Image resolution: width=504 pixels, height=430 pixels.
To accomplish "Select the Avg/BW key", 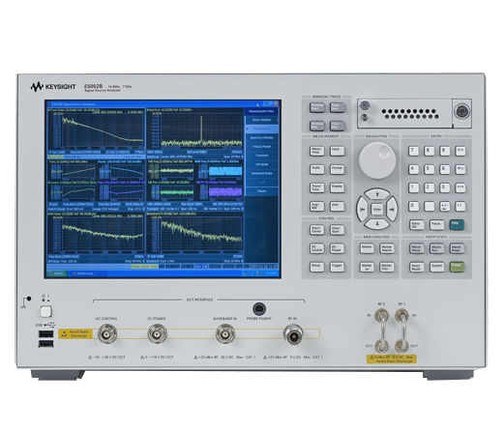I will (x=317, y=206).
